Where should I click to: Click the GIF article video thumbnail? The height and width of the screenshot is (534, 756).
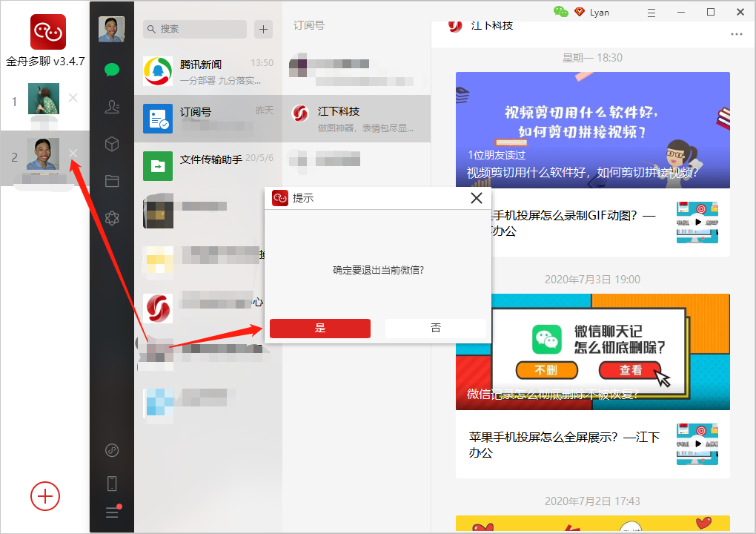tap(697, 222)
